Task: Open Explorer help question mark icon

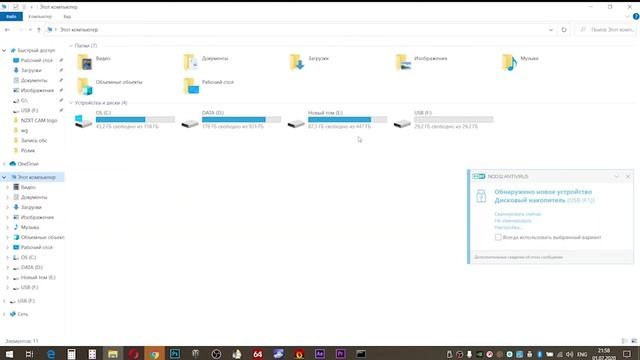Action: (636, 16)
